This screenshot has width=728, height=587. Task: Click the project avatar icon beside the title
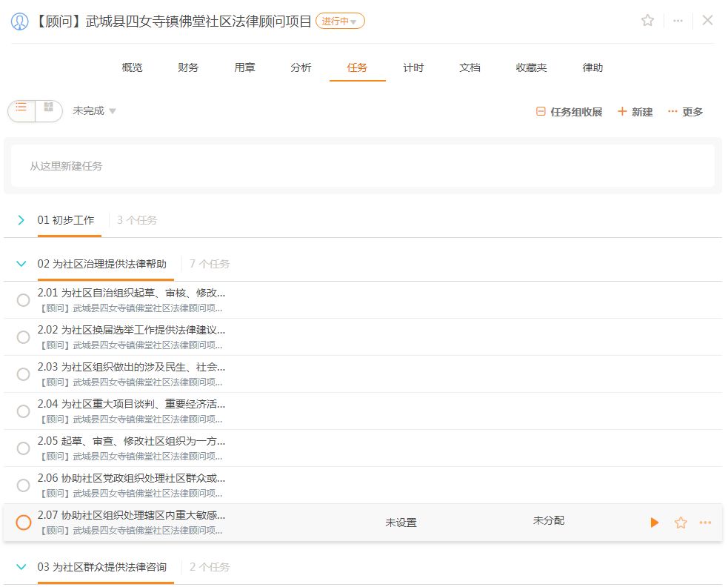pos(19,21)
